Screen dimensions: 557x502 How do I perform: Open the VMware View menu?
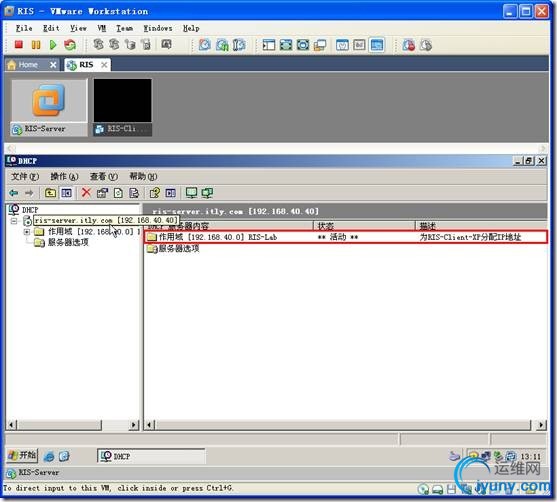(78, 28)
